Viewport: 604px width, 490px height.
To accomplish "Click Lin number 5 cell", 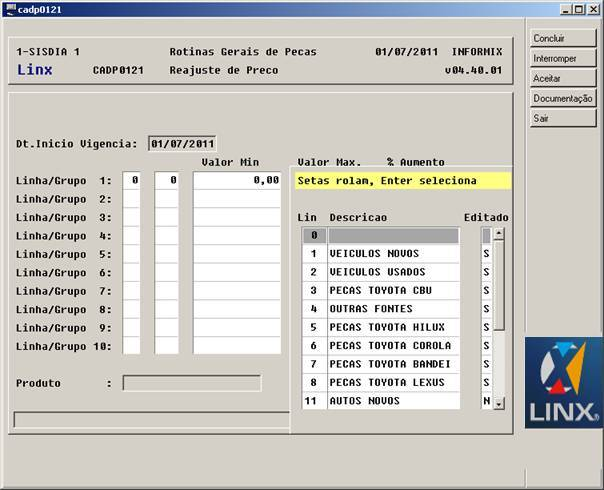I will click(314, 327).
